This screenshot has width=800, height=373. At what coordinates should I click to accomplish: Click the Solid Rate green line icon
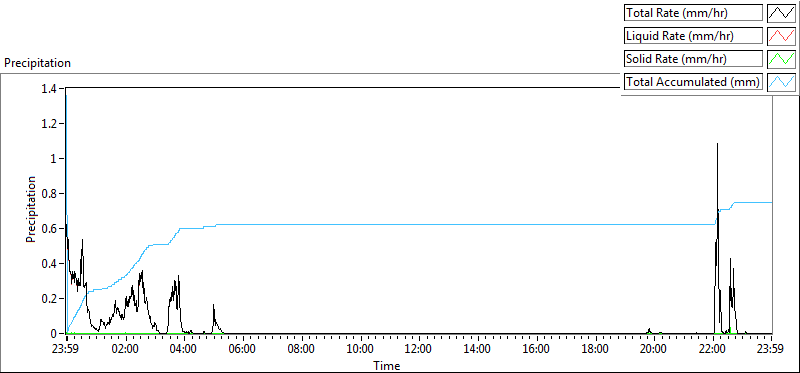[x=782, y=59]
